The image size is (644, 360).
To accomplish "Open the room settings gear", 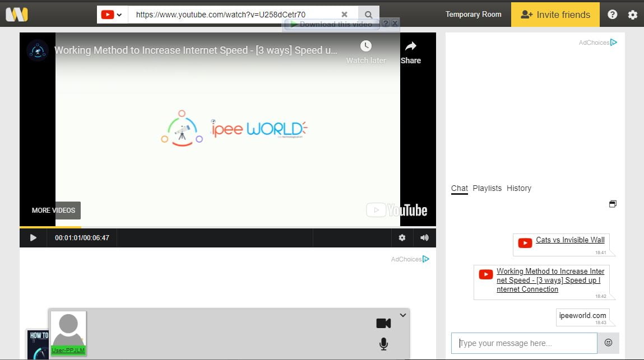I will coord(633,15).
